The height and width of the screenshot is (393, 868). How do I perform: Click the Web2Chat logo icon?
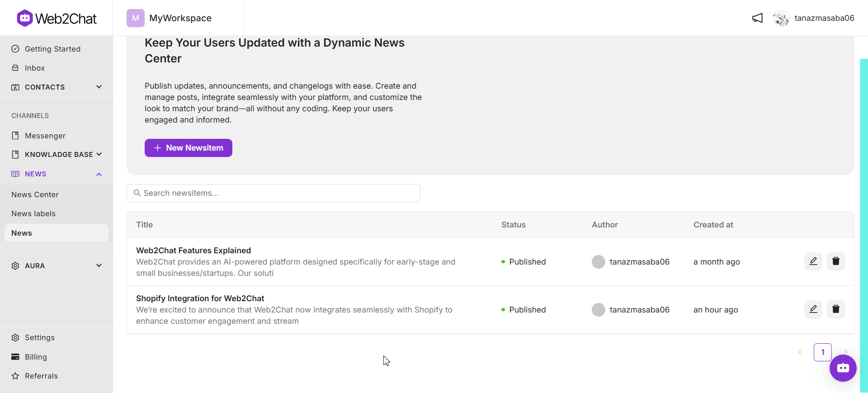tap(25, 18)
